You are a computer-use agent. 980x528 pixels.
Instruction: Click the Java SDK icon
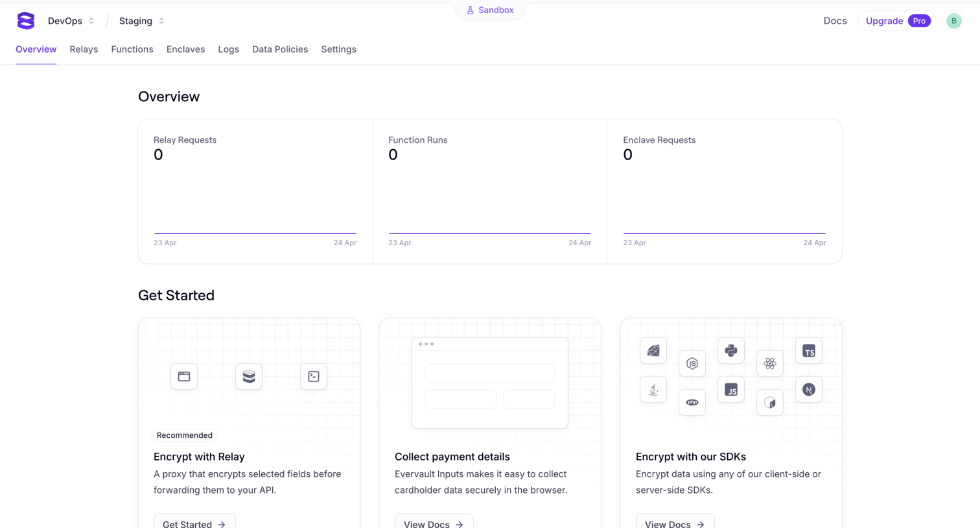[653, 389]
